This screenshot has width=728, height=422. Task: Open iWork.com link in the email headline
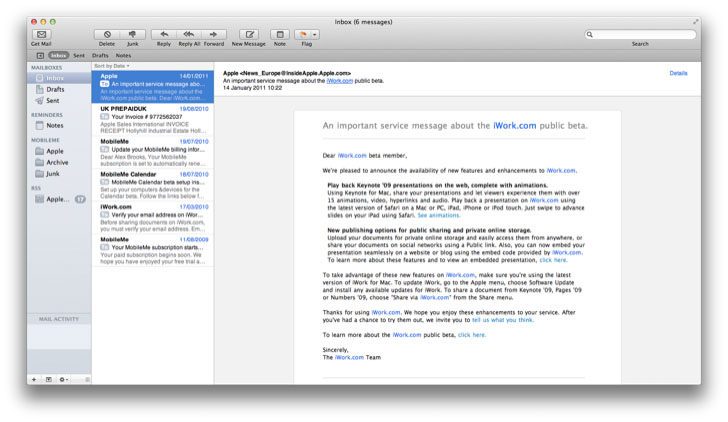[x=514, y=125]
